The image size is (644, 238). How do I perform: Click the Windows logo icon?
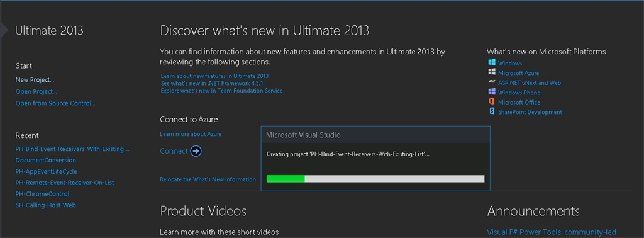pyautogui.click(x=492, y=62)
